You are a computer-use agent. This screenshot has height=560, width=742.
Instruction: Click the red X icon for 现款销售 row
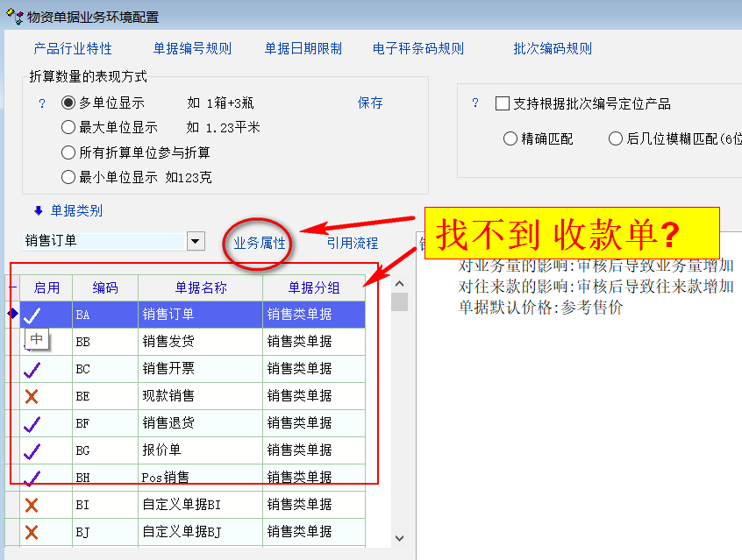[32, 396]
